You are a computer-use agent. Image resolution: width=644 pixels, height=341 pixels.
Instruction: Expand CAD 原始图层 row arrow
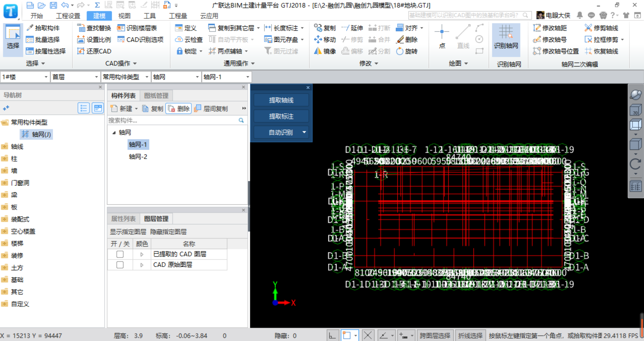142,265
